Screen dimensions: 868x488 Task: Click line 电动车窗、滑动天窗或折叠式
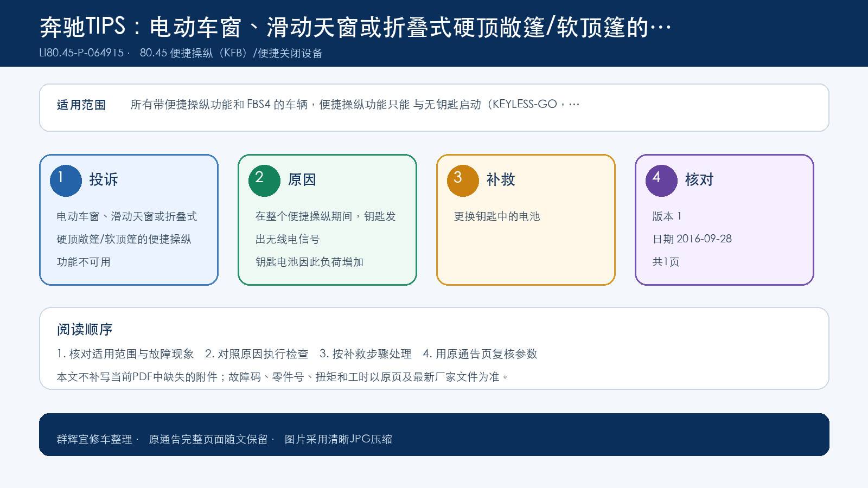[127, 216]
